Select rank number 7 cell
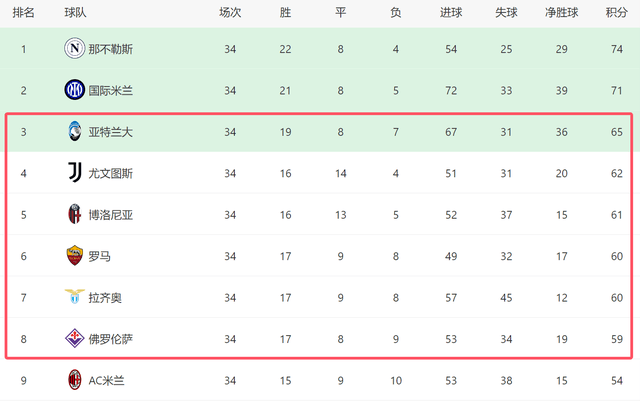 [23, 297]
